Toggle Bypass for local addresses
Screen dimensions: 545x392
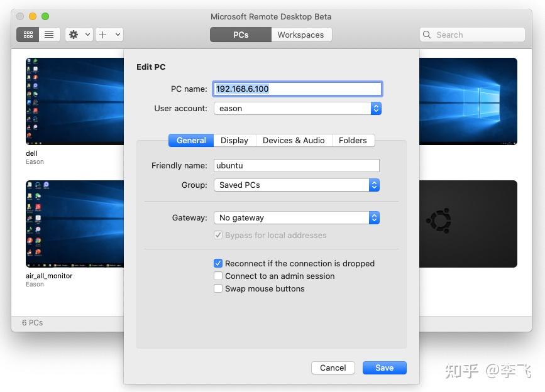pos(218,235)
